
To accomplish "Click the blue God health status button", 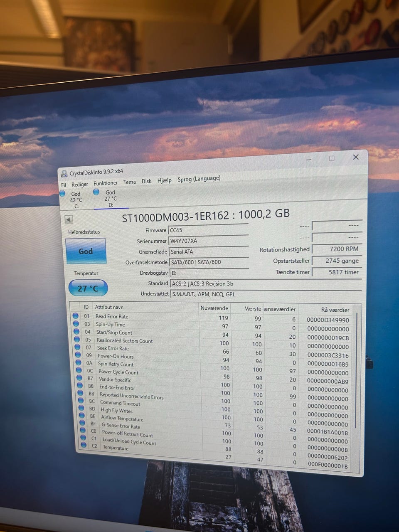I will [x=86, y=251].
